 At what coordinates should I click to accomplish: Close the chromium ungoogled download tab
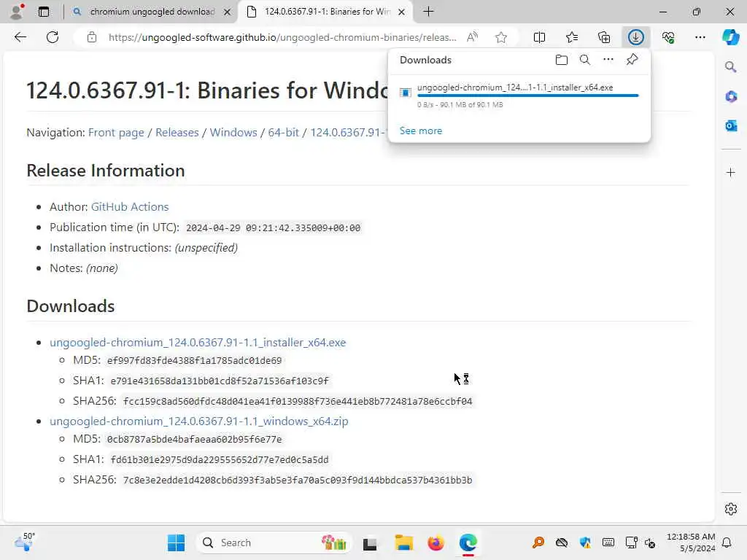click(228, 12)
